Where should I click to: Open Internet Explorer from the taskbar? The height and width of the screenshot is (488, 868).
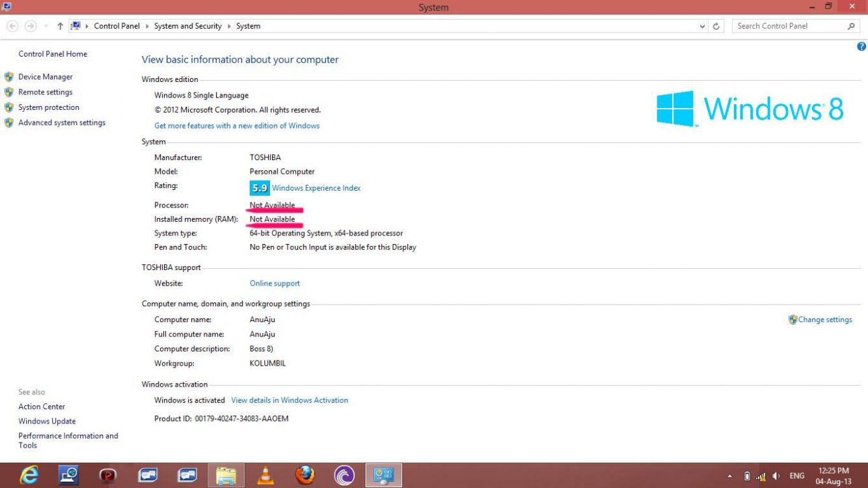(x=29, y=476)
